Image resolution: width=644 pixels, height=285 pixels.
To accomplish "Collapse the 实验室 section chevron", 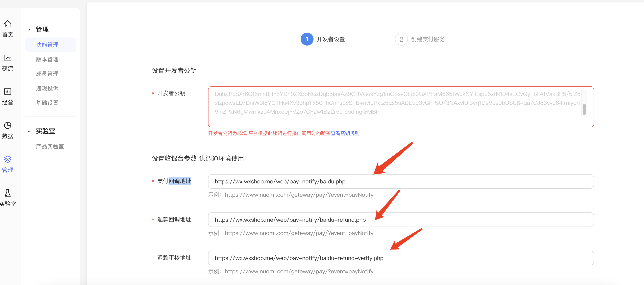I will (x=29, y=131).
